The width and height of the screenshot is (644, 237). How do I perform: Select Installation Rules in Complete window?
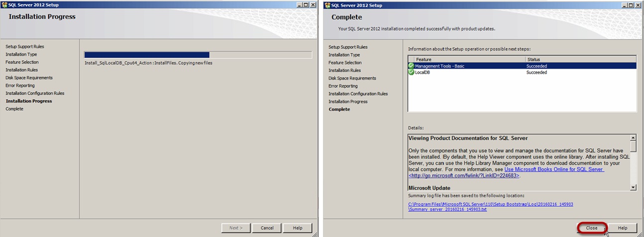(x=345, y=71)
